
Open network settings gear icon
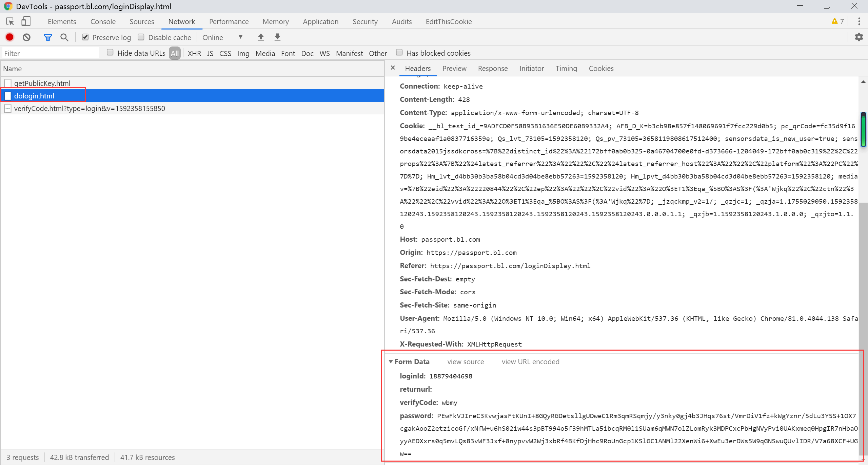point(859,37)
